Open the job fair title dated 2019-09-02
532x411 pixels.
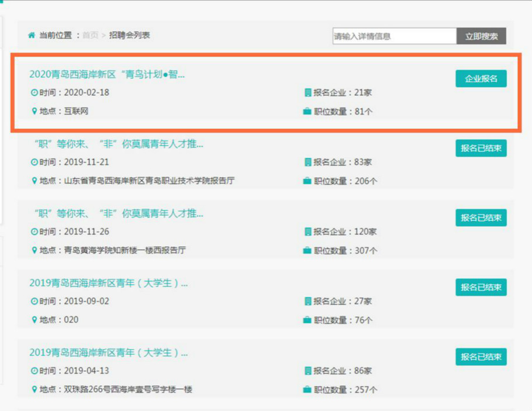(108, 284)
